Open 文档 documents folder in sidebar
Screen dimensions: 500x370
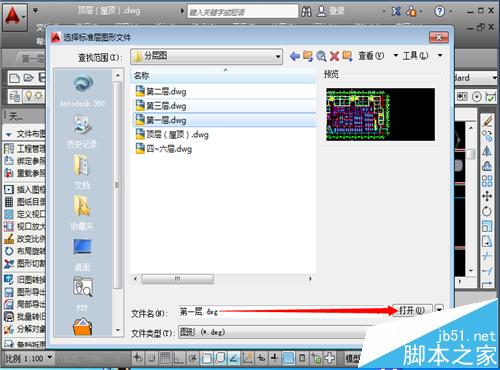(x=82, y=172)
